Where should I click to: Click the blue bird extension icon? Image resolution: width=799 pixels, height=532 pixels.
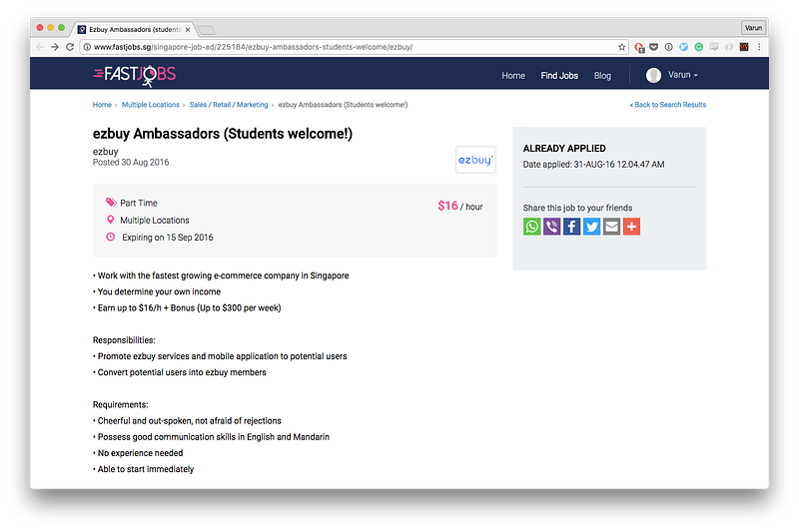684,47
